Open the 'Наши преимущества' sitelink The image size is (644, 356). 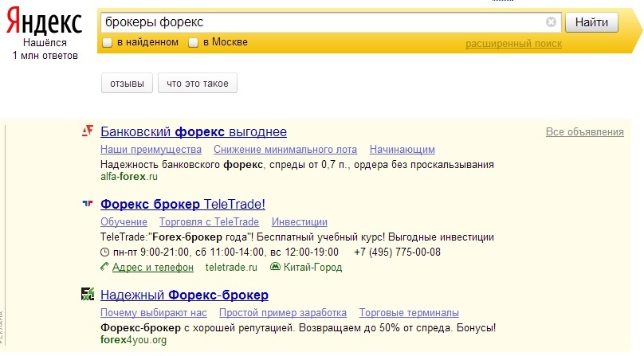tap(151, 150)
